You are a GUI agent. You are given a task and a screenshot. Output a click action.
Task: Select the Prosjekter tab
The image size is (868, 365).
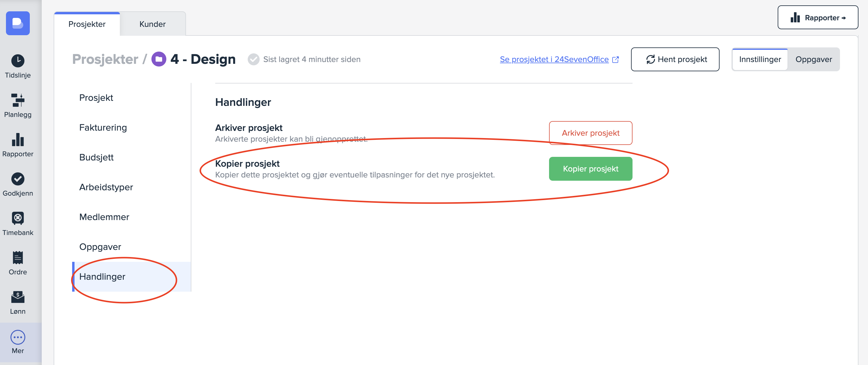click(x=87, y=24)
